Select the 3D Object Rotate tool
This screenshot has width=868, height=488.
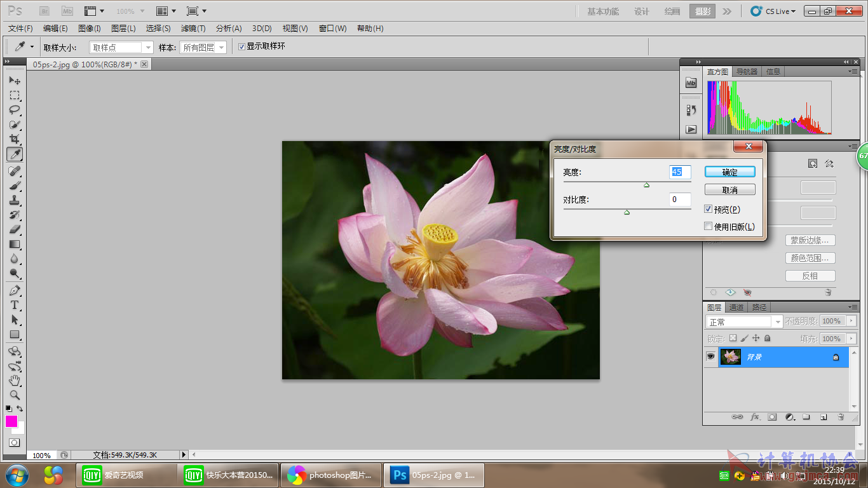(15, 351)
